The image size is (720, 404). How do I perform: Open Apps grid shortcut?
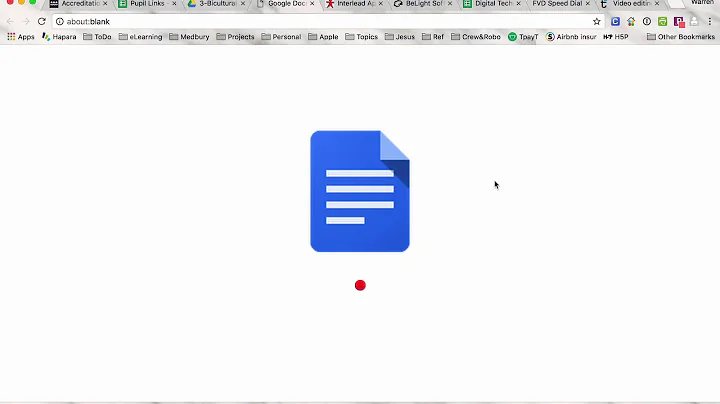tap(21, 37)
